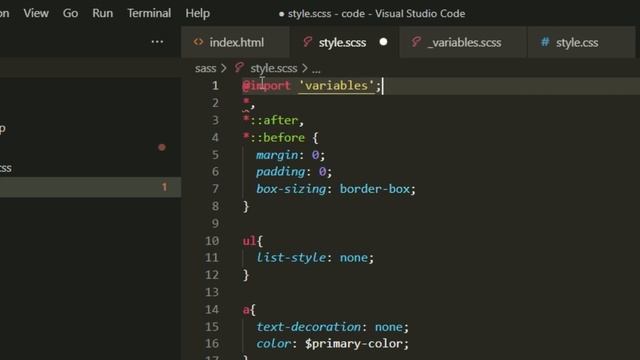Image resolution: width=640 pixels, height=360 pixels.
Task: Click the Sass icon in the breadcrumb
Action: coord(239,67)
